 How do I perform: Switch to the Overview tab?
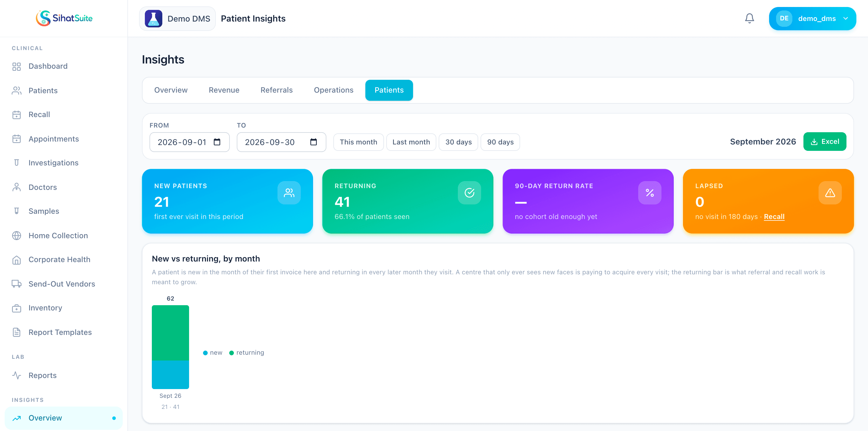[171, 90]
